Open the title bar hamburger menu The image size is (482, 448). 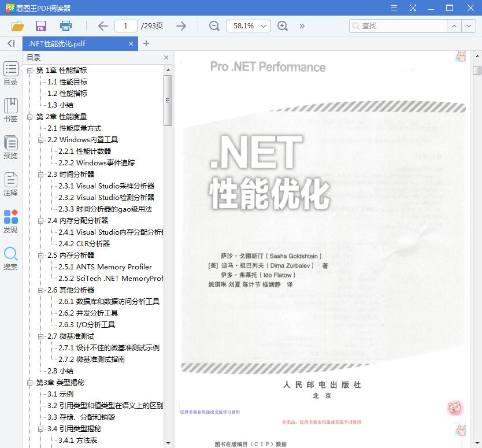[394, 8]
